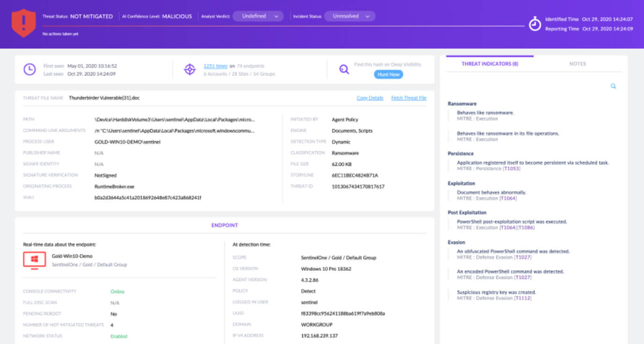This screenshot has width=644, height=344.
Task: Click the MALICIOUS AI confidence level text
Action: (x=177, y=16)
